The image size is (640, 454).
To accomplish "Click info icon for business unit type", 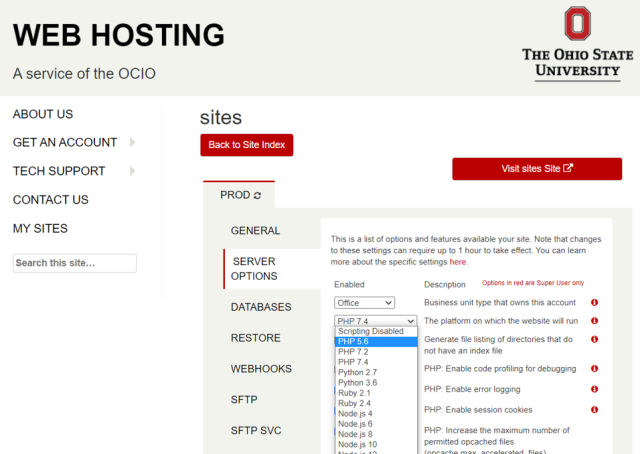I will (x=594, y=303).
